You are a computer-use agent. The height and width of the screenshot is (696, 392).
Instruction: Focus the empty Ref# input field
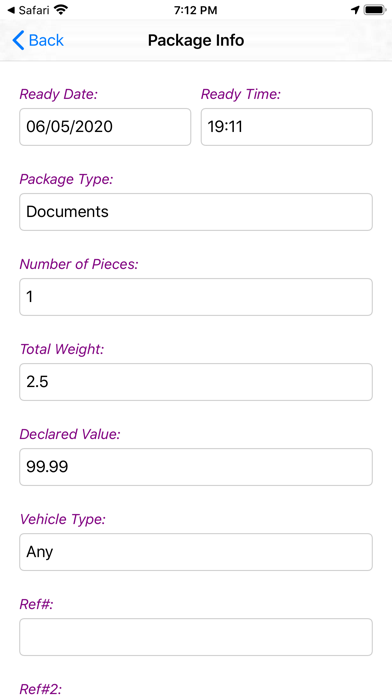point(196,637)
